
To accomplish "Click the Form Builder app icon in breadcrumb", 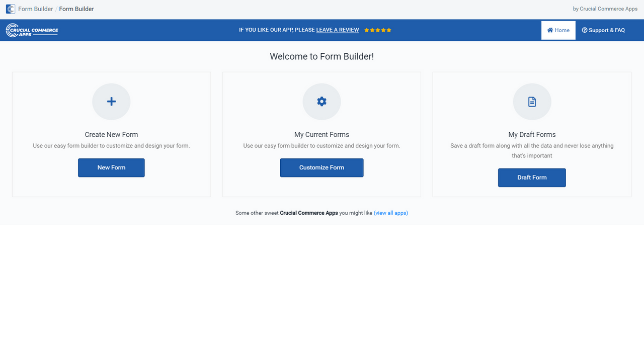I will pyautogui.click(x=11, y=9).
